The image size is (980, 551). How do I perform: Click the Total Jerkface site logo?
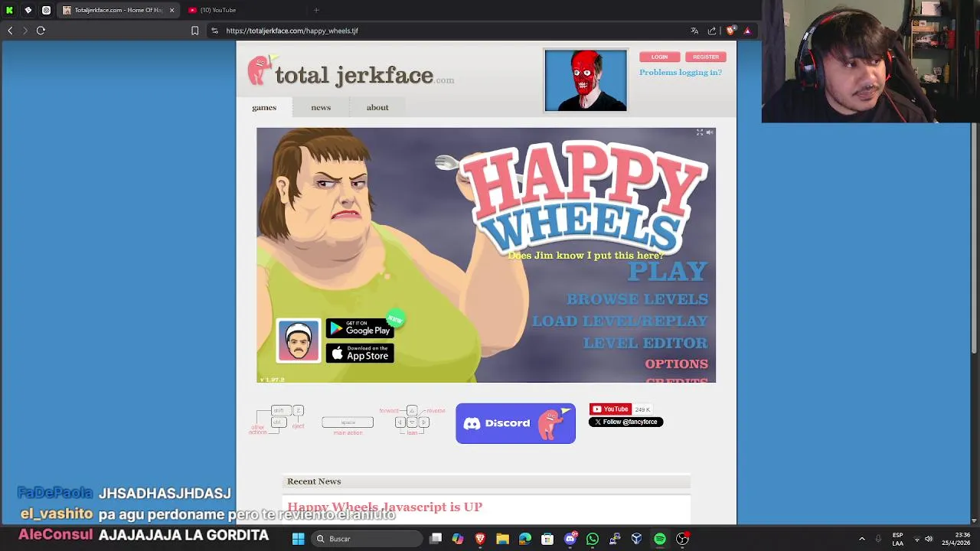(351, 73)
